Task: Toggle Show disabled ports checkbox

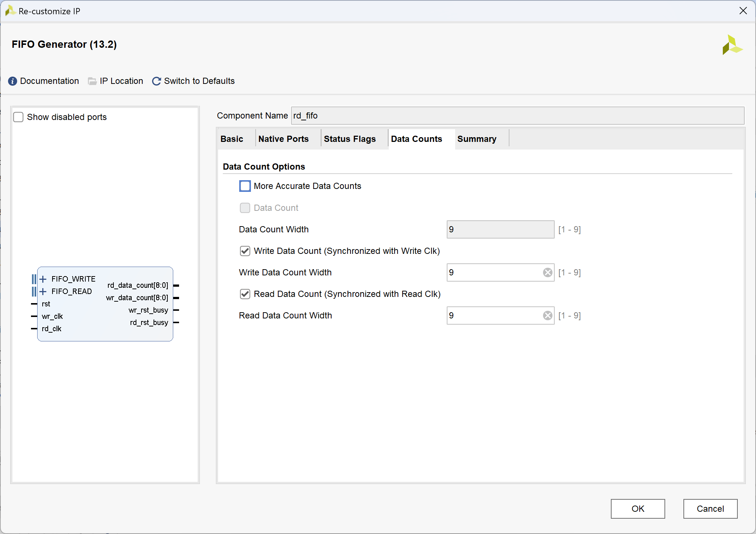Action: pos(18,117)
